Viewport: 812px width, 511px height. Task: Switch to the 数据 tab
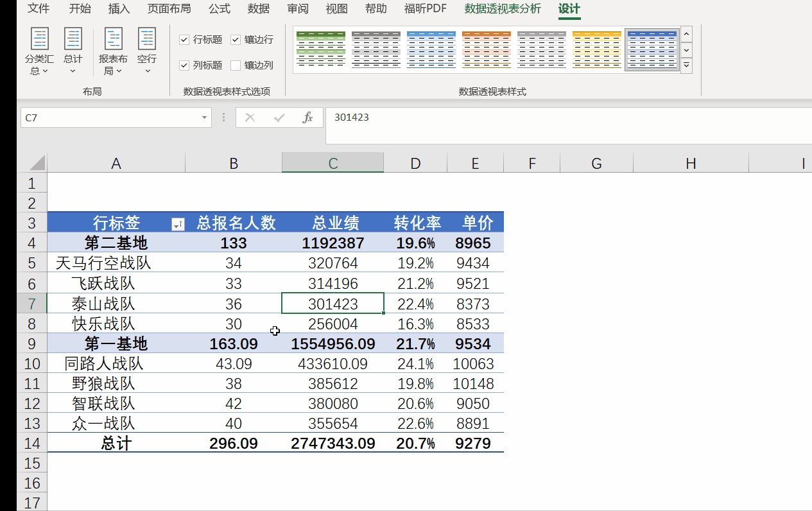point(259,8)
